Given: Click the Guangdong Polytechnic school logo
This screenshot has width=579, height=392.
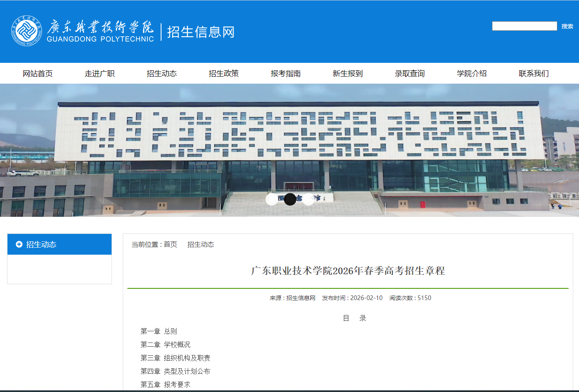Looking at the screenshot, I should coord(26,31).
